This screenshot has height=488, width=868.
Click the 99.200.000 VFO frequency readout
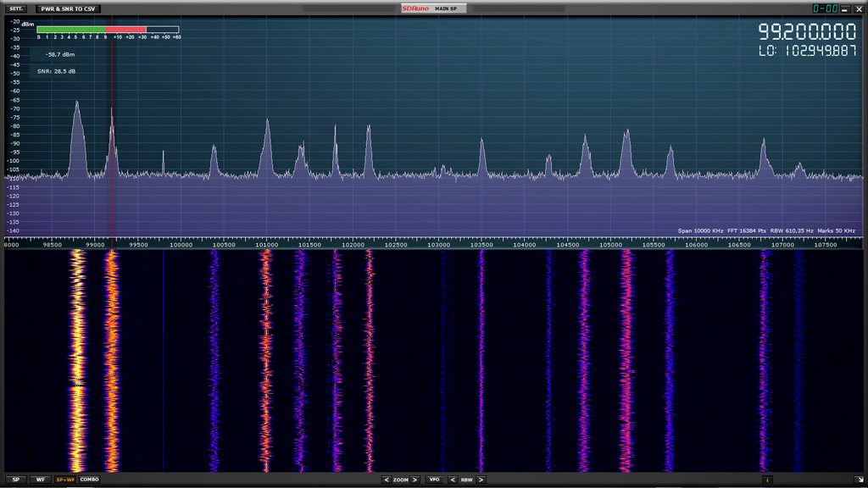806,33
